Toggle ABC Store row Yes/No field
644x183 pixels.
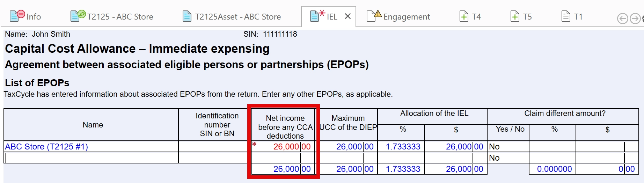tap(508, 147)
